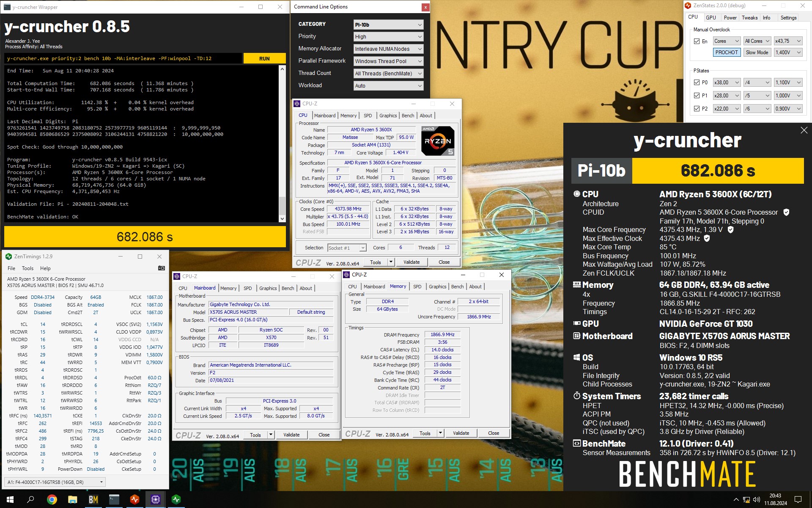Show hidden tray icons chevron
812x508 pixels.
tap(736, 500)
